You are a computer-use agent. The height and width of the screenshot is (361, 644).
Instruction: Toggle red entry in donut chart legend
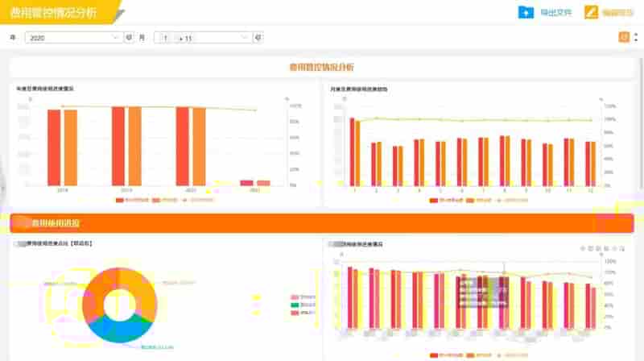[303, 313]
